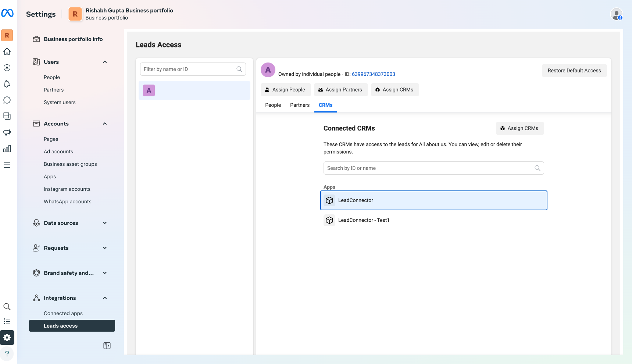Image resolution: width=632 pixels, height=364 pixels.
Task: Collapse the Integrations section chevron
Action: point(105,298)
